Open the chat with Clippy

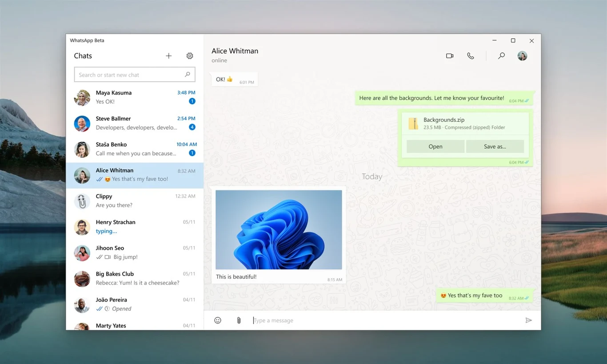[x=133, y=201]
